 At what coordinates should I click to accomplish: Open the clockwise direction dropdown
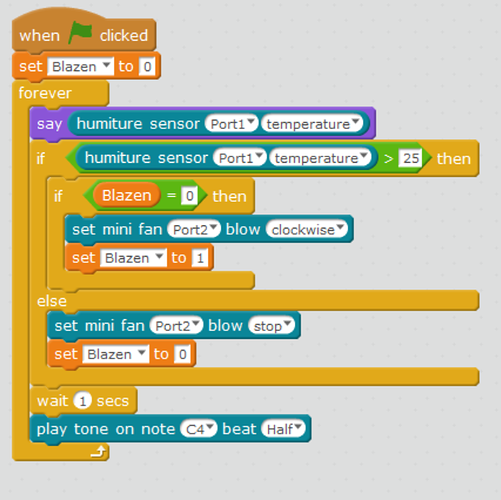(x=307, y=229)
